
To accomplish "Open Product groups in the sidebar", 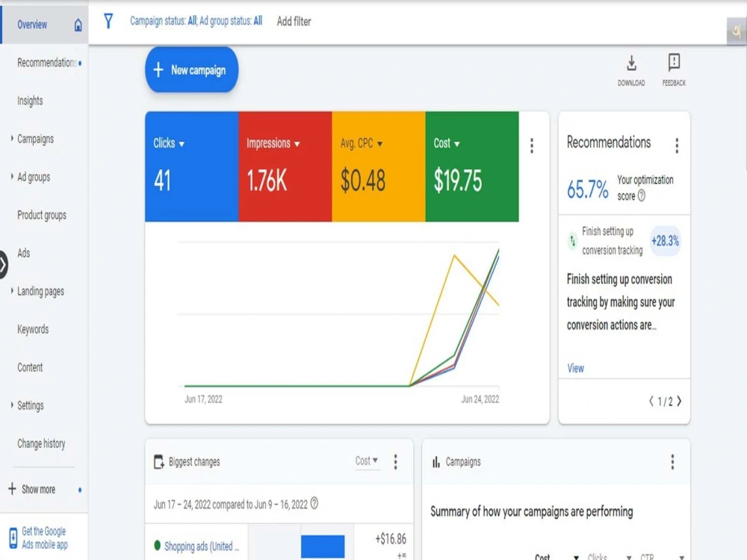I will click(x=42, y=215).
